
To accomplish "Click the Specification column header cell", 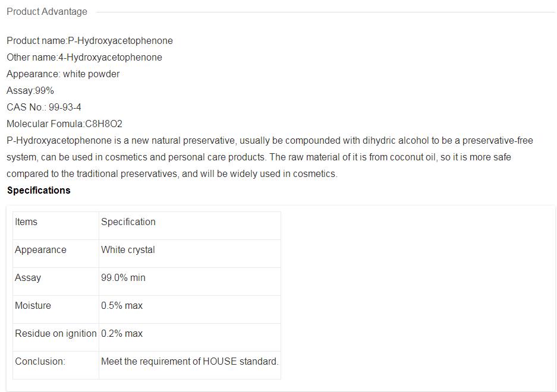I will [x=128, y=222].
